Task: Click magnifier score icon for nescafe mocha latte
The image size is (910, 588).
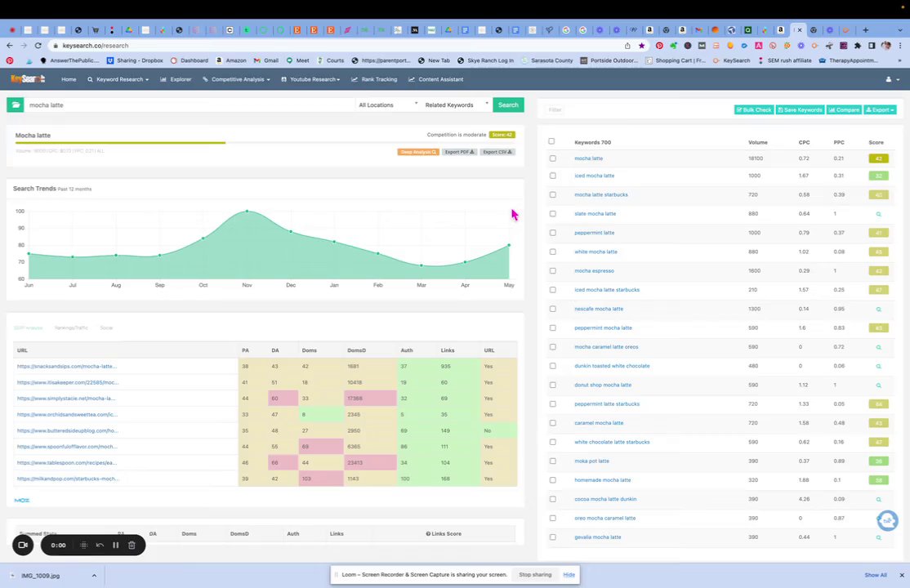Action: click(878, 310)
